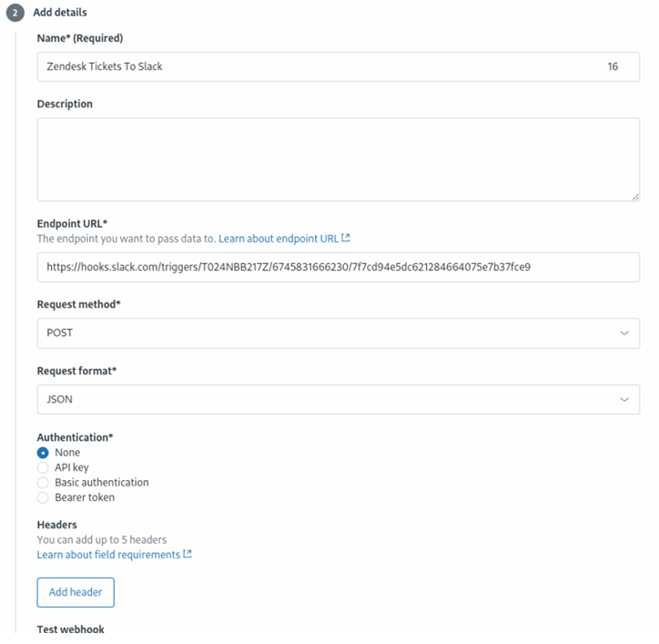Screen dimensions: 659x644
Task: Click inside the Description text area
Action: coord(337,159)
